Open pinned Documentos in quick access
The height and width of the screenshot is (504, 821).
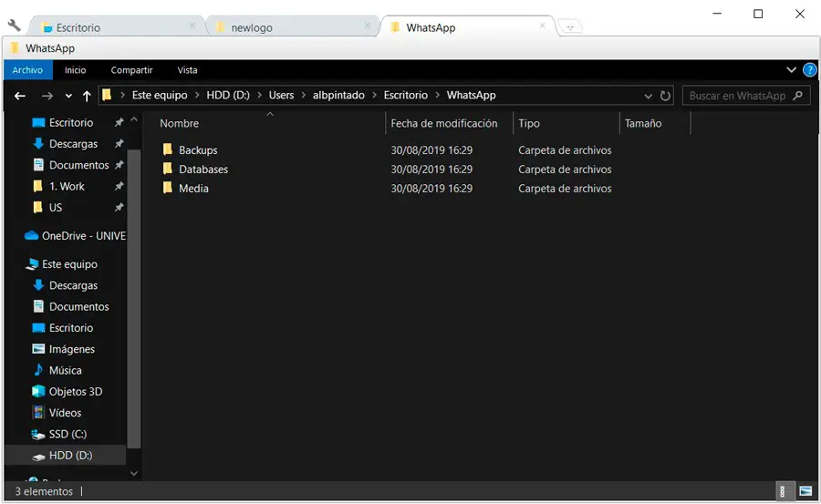click(78, 165)
